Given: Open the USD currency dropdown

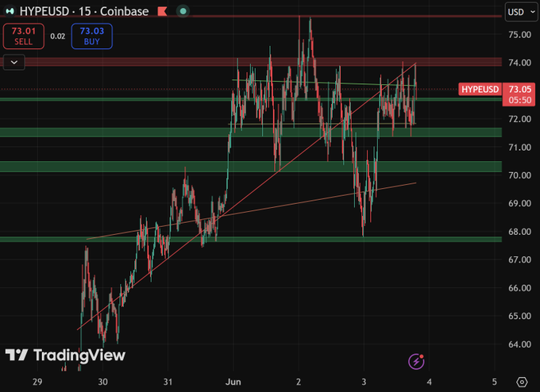Looking at the screenshot, I should tap(521, 12).
